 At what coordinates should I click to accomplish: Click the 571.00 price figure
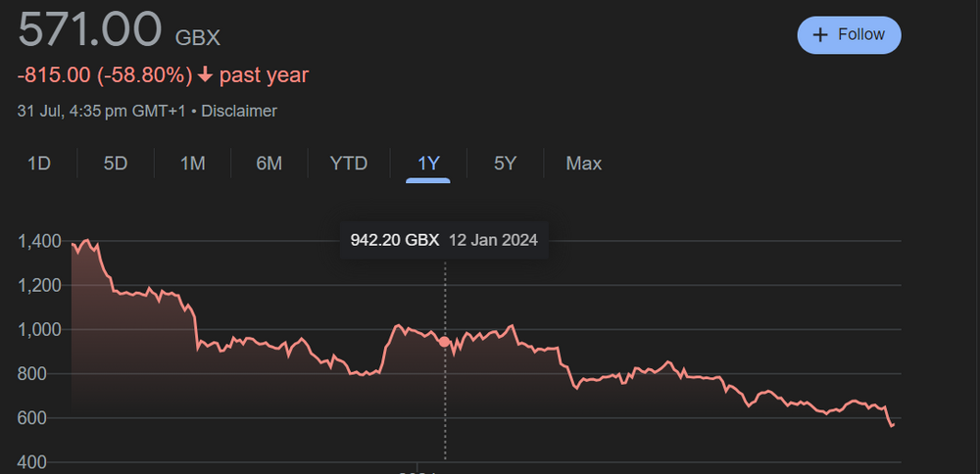[89, 29]
